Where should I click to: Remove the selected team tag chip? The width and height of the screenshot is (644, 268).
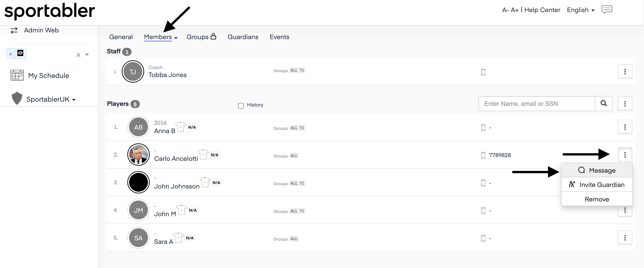[11, 54]
